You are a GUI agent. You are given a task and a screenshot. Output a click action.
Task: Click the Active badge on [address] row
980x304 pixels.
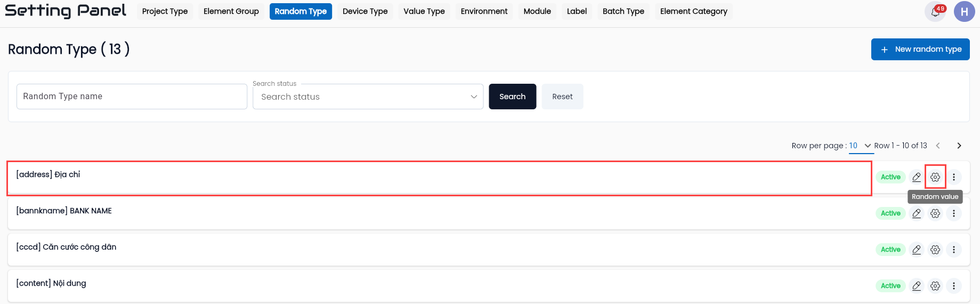(x=890, y=177)
